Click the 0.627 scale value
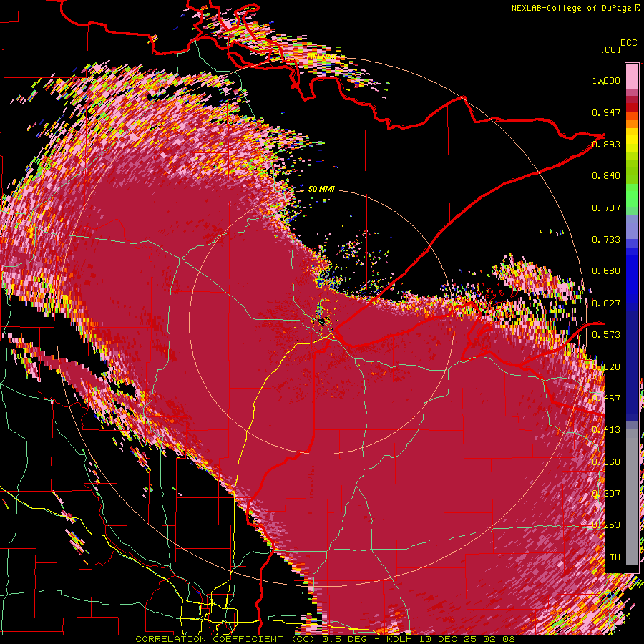 [x=606, y=303]
